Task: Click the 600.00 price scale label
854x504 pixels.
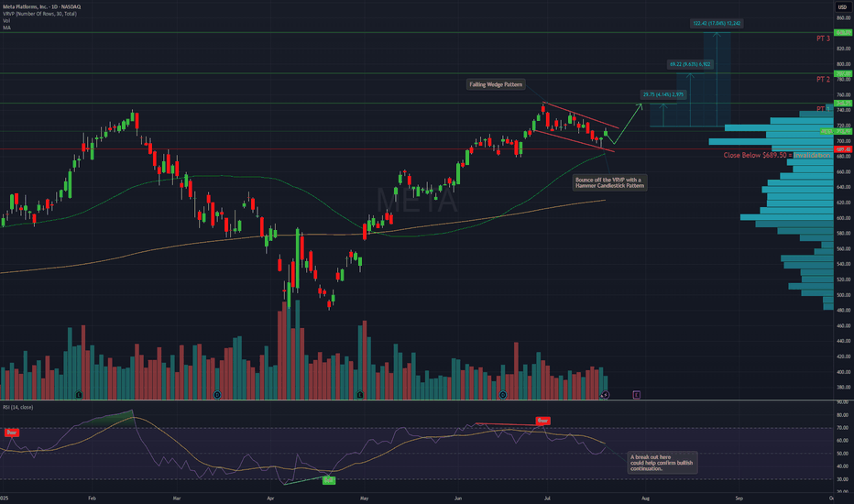Action: [843, 218]
